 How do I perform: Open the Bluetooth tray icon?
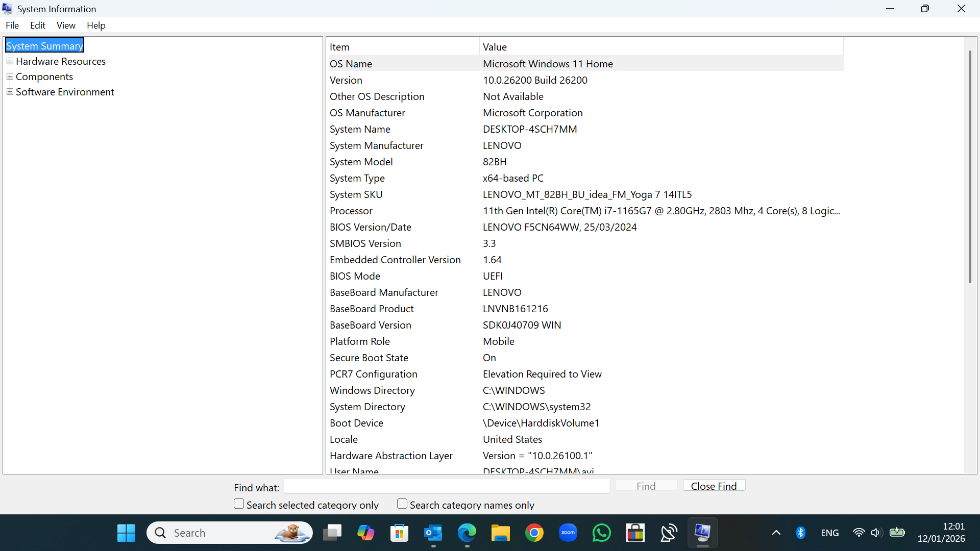800,533
